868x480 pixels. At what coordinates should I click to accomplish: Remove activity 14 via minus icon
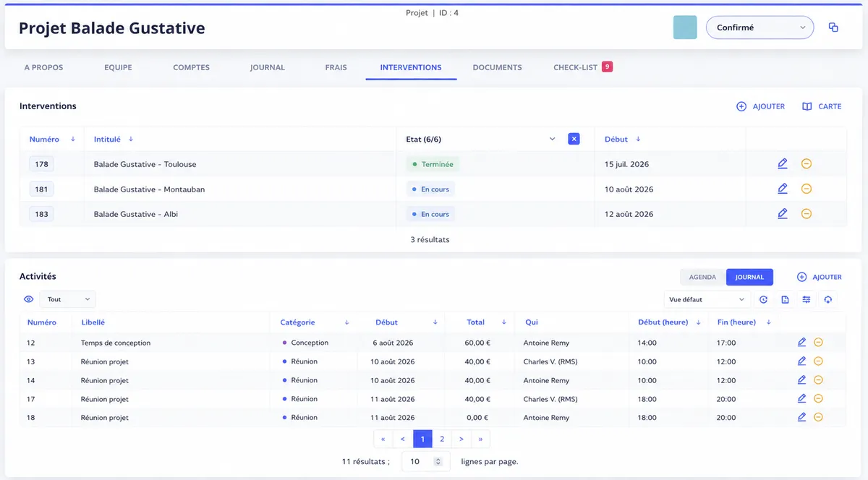coord(818,380)
